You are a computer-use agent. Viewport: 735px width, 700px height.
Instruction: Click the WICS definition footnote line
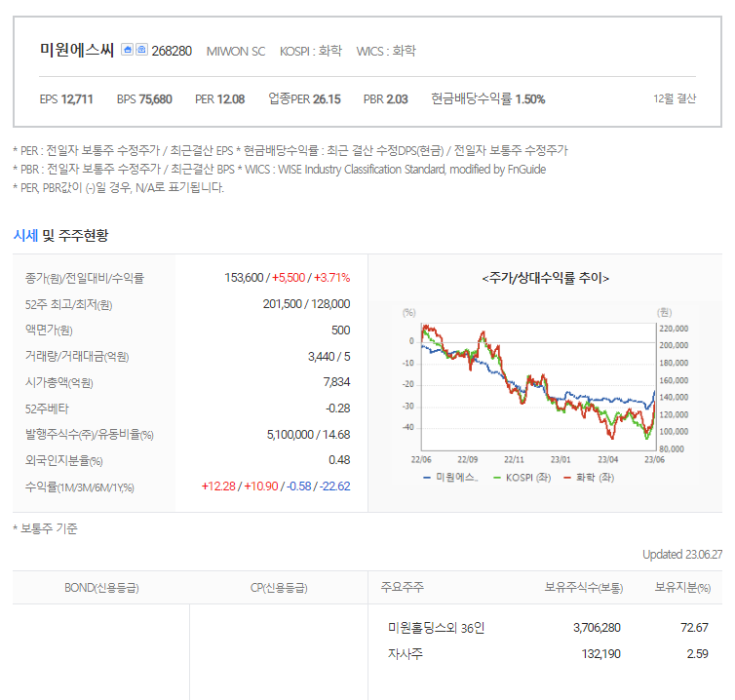[x=280, y=170]
